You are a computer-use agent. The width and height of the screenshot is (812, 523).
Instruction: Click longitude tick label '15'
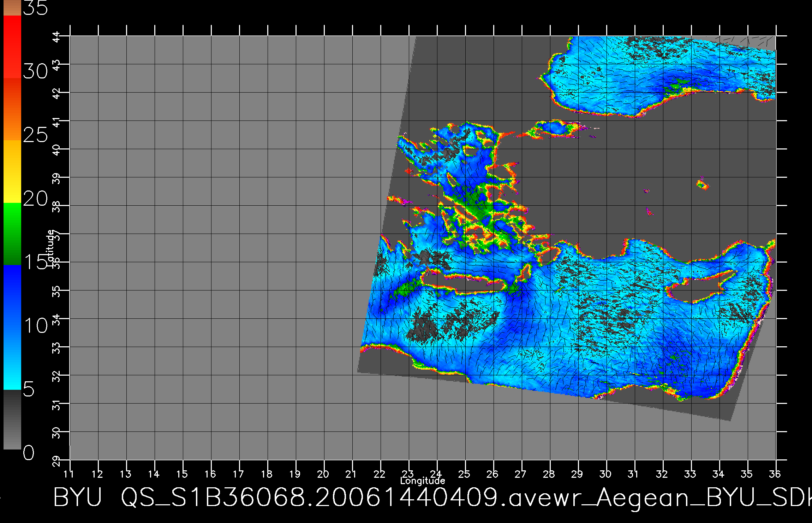pyautogui.click(x=182, y=474)
